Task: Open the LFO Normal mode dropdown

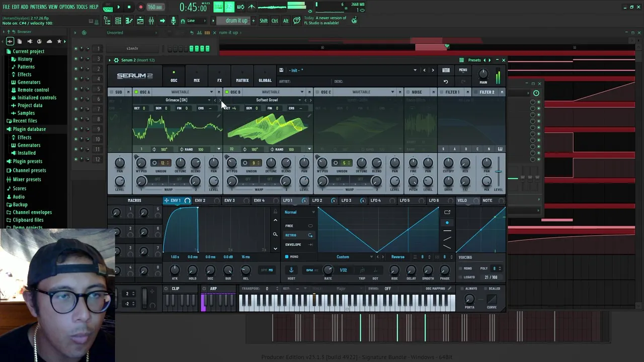Action: (x=300, y=212)
